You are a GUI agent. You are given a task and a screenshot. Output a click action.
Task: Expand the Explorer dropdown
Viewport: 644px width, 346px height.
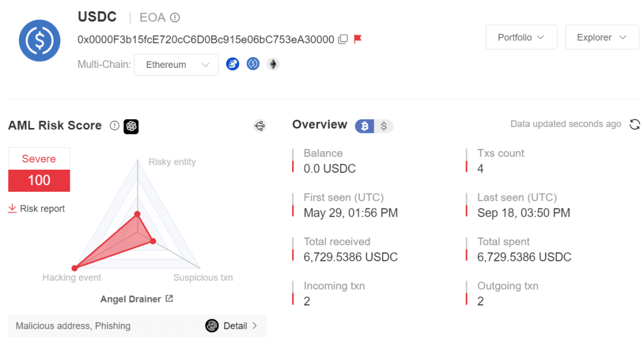602,38
